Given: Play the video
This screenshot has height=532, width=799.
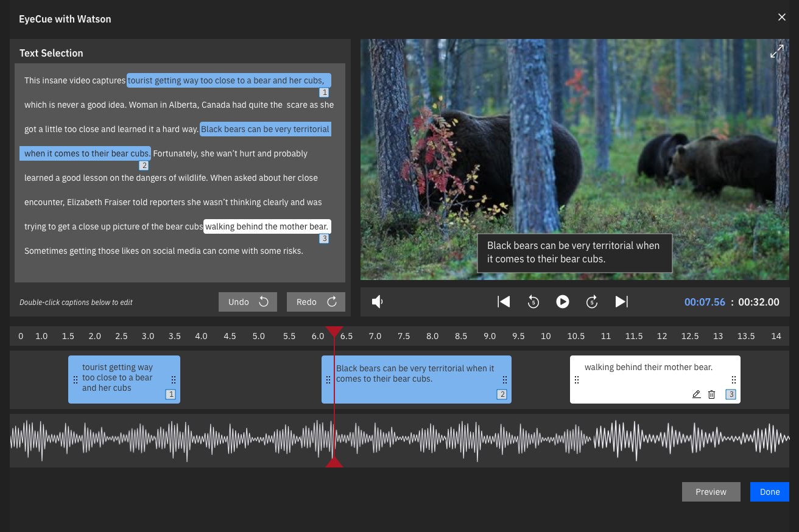Looking at the screenshot, I should pyautogui.click(x=562, y=302).
